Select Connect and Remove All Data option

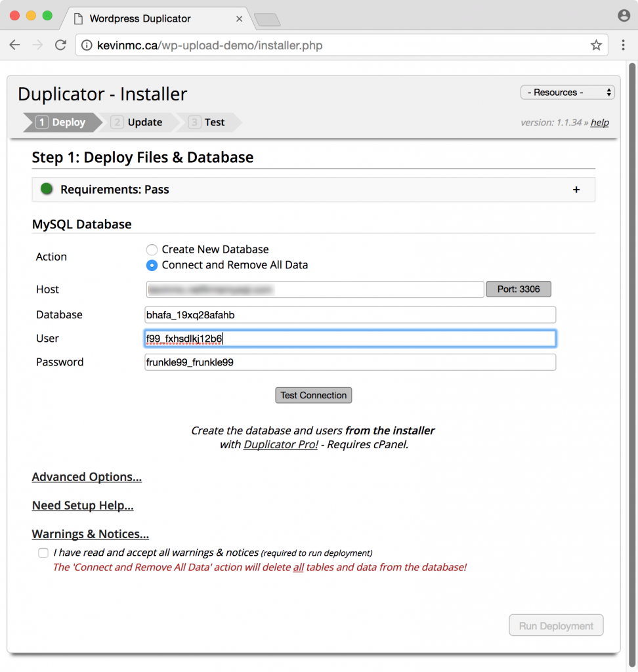click(152, 265)
